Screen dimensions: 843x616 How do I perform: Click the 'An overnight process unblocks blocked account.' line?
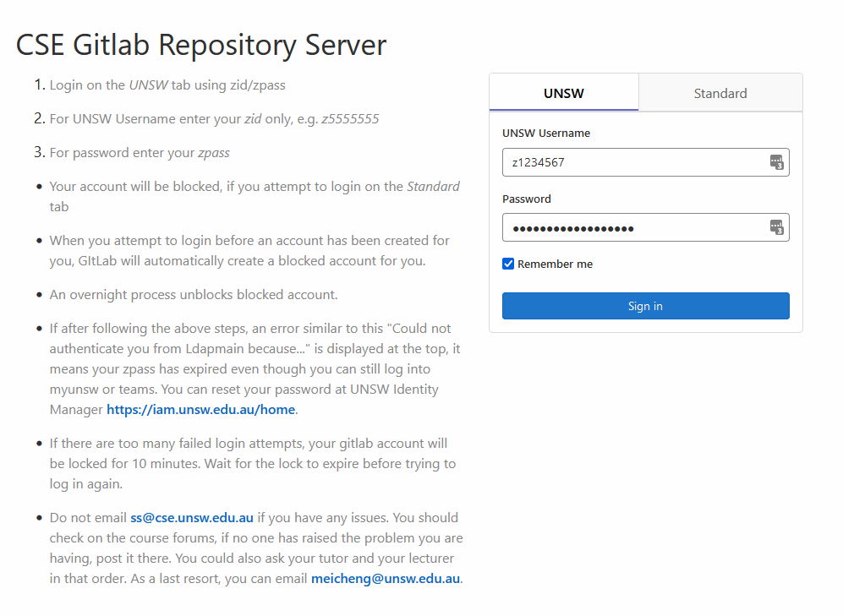coord(194,295)
